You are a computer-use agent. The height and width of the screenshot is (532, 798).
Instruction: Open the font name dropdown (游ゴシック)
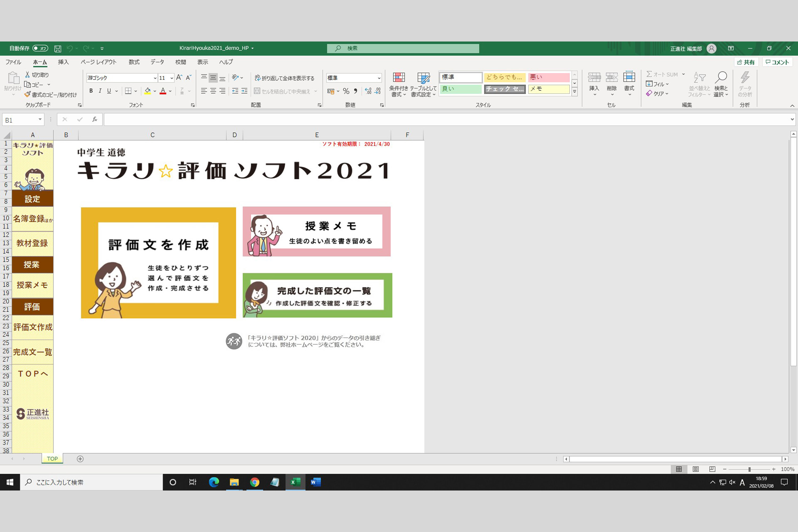155,78
